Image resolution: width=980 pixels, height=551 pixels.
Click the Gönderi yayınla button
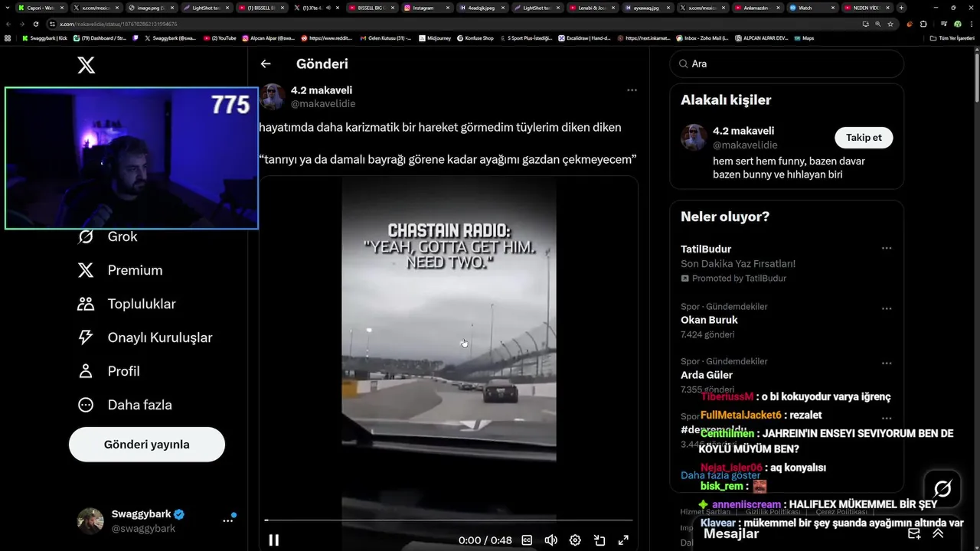[147, 445]
